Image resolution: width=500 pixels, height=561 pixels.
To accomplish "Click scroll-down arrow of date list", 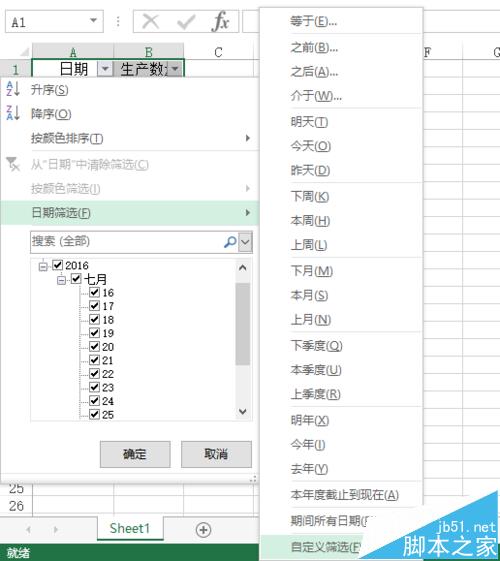I will coord(242,411).
